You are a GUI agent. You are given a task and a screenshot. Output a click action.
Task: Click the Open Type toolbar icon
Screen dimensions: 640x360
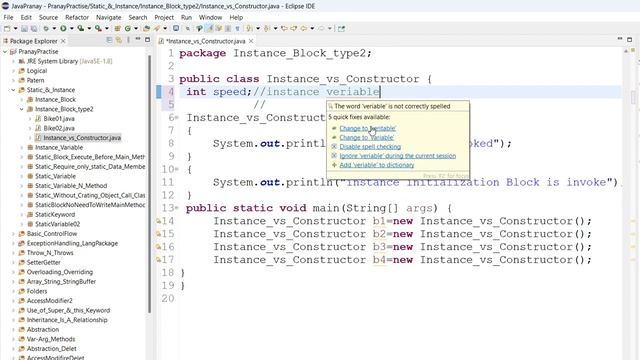click(x=147, y=29)
